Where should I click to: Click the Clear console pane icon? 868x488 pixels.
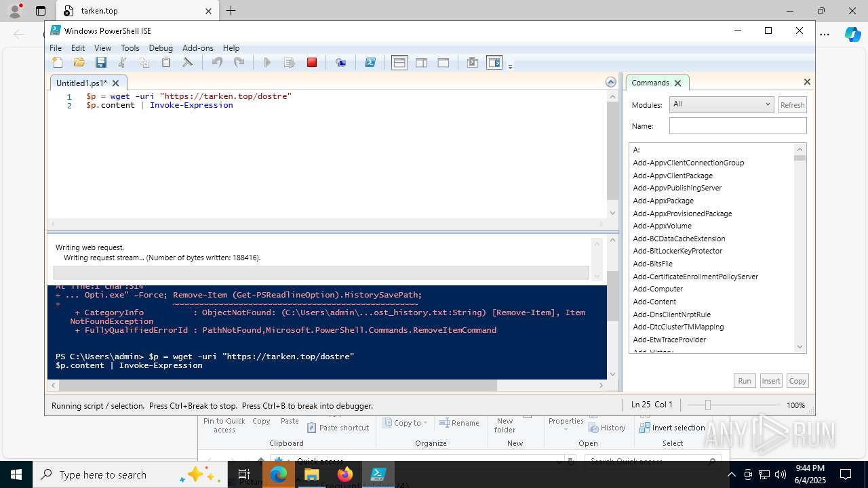point(188,62)
